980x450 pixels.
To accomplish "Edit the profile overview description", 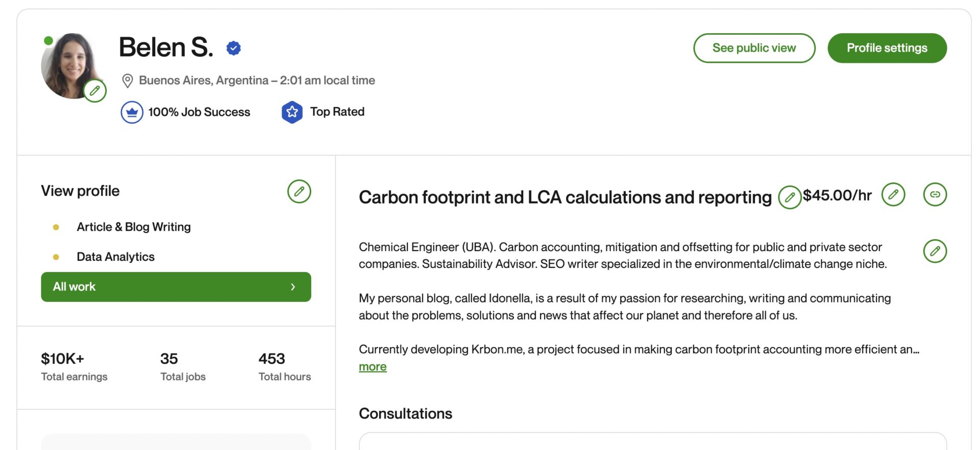I will coord(935,251).
